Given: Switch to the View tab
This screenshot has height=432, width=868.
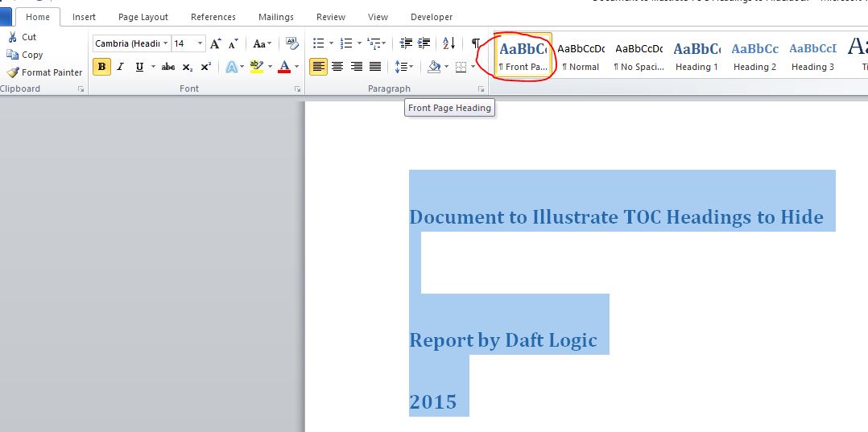Looking at the screenshot, I should point(378,17).
